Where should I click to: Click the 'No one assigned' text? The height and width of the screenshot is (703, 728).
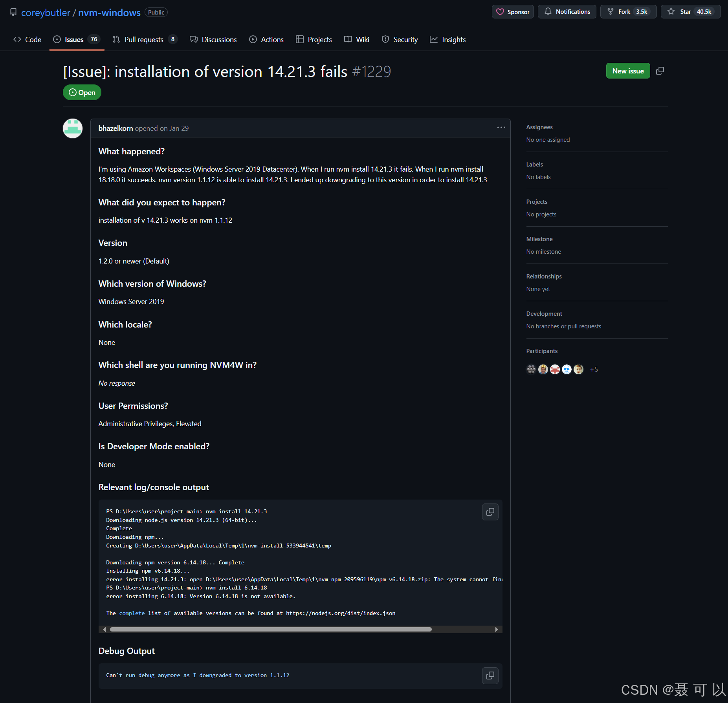(x=548, y=140)
